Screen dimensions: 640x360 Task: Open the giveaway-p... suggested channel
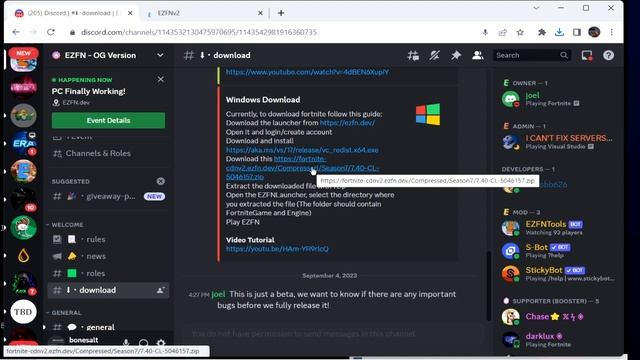[108, 196]
